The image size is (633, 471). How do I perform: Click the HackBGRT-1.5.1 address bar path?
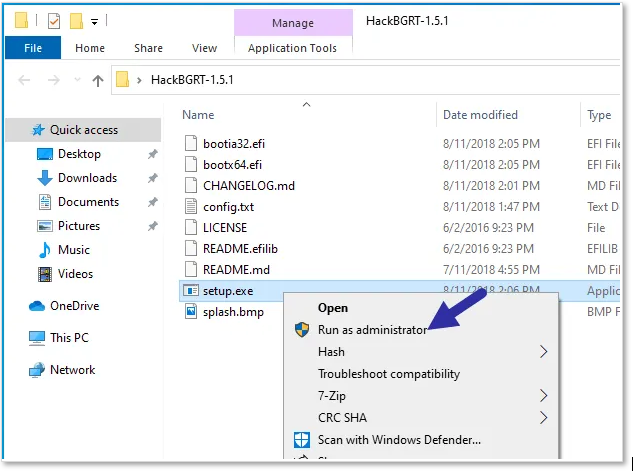click(x=192, y=80)
